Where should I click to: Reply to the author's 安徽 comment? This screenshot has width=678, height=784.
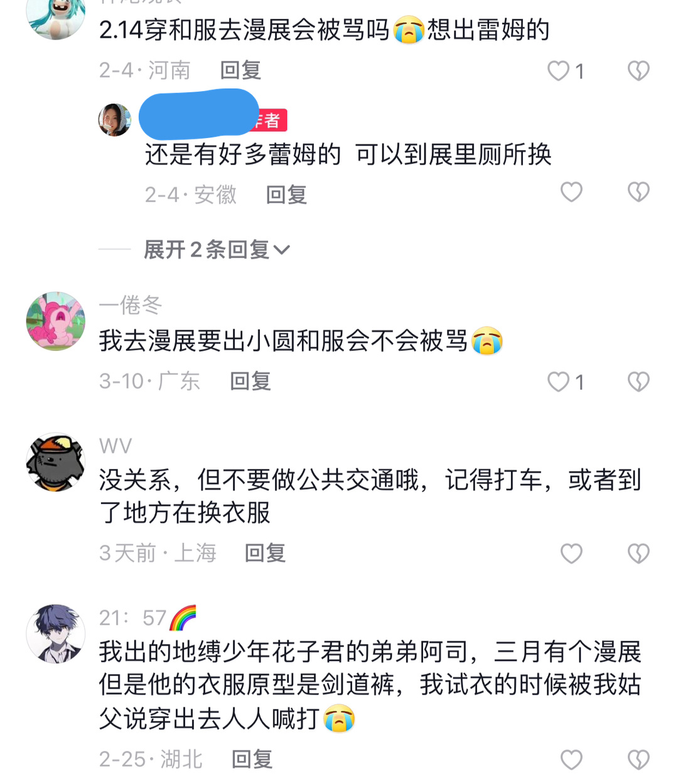coord(286,195)
